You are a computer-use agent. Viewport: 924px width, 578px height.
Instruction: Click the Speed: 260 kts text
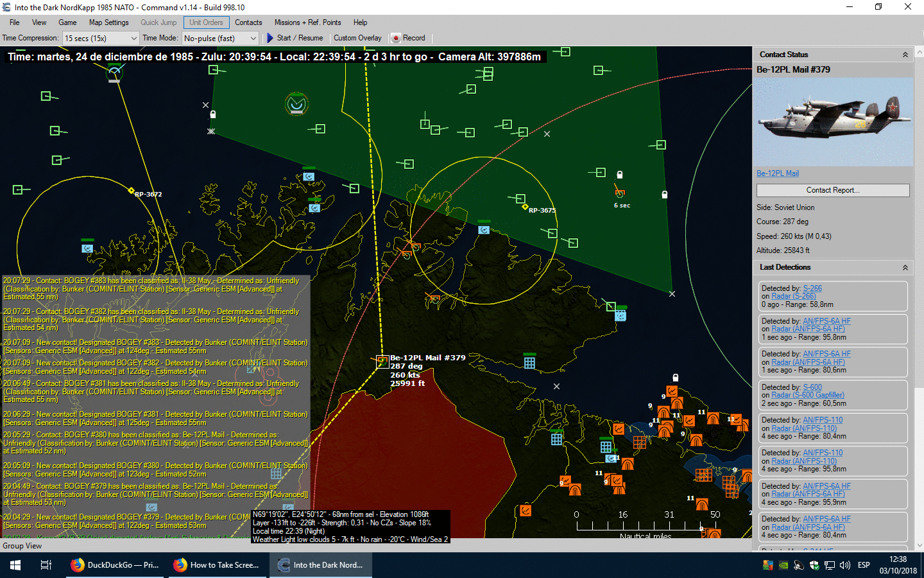click(x=794, y=236)
